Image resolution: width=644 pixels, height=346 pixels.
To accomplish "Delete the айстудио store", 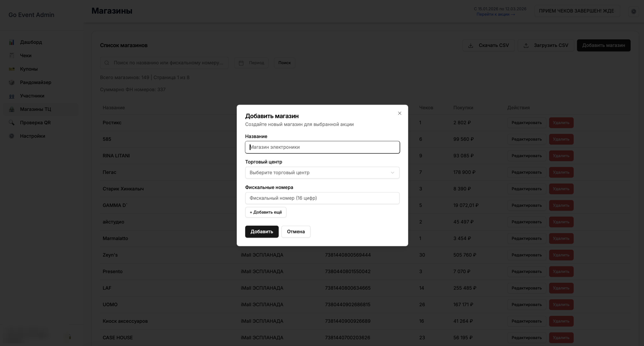I will pyautogui.click(x=561, y=222).
